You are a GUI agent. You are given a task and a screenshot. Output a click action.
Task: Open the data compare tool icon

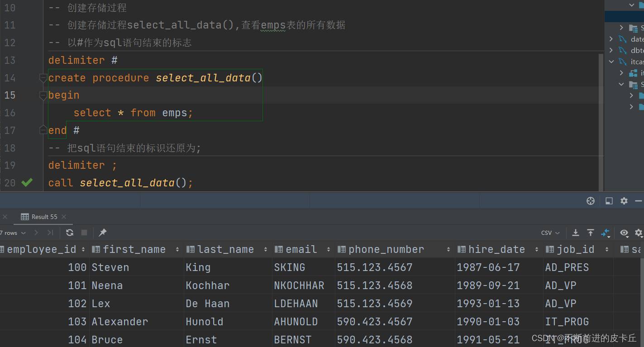(606, 233)
